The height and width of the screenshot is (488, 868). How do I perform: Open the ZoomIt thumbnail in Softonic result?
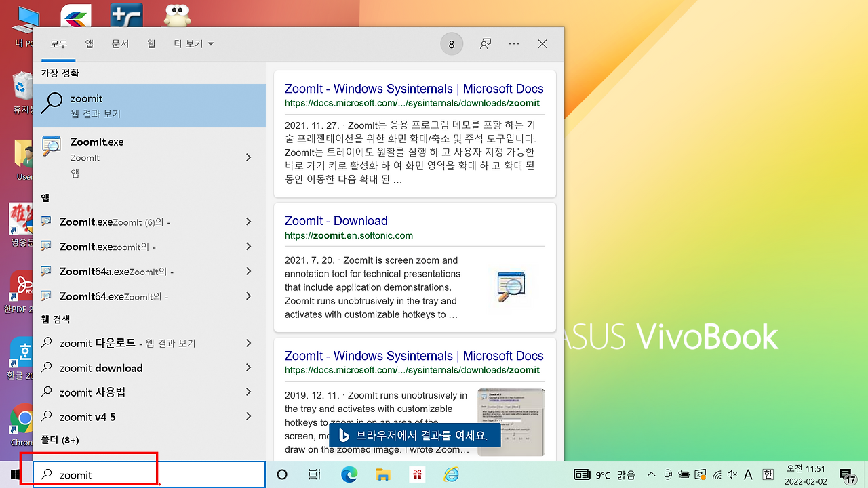(x=511, y=287)
